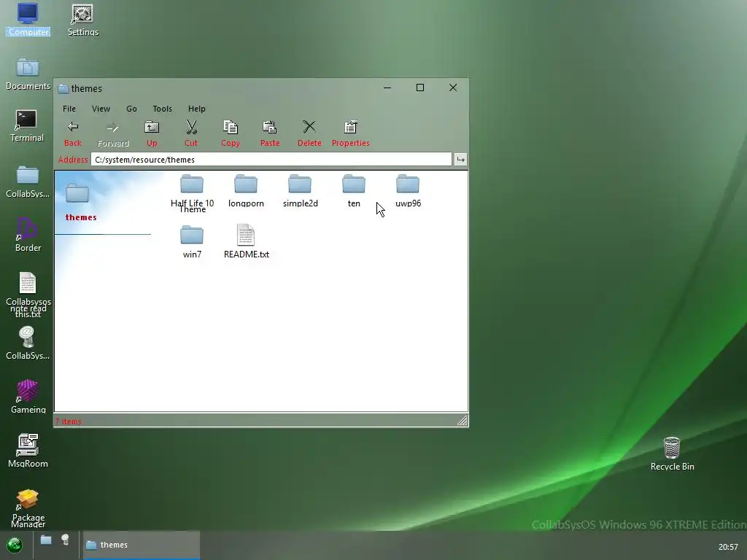Viewport: 747px width, 560px height.
Task: Select the Recycle Bin icon
Action: (x=672, y=454)
